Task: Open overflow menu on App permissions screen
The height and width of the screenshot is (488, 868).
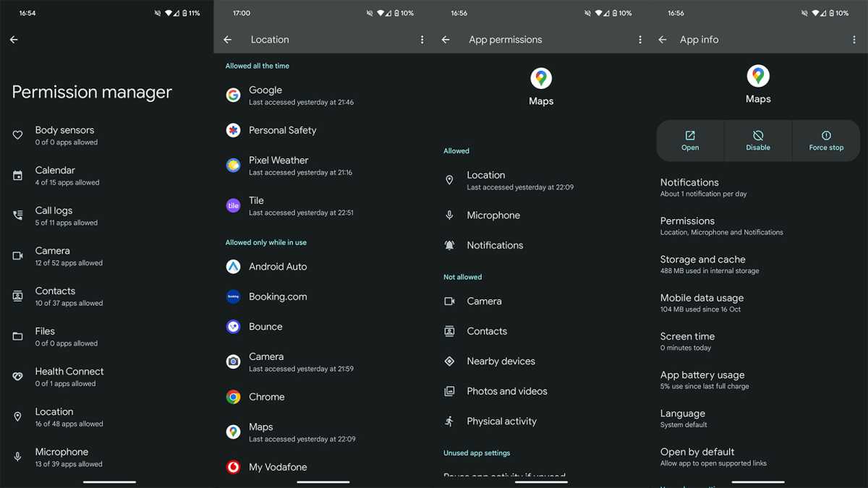Action: click(640, 40)
